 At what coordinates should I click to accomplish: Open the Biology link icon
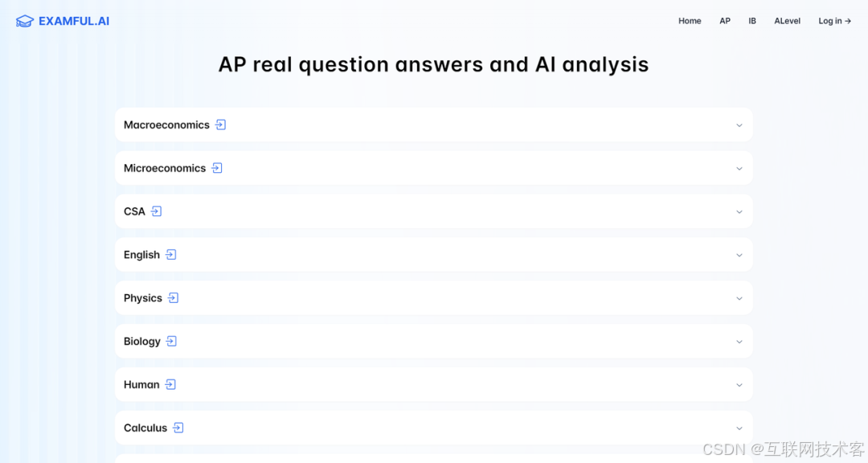click(172, 341)
